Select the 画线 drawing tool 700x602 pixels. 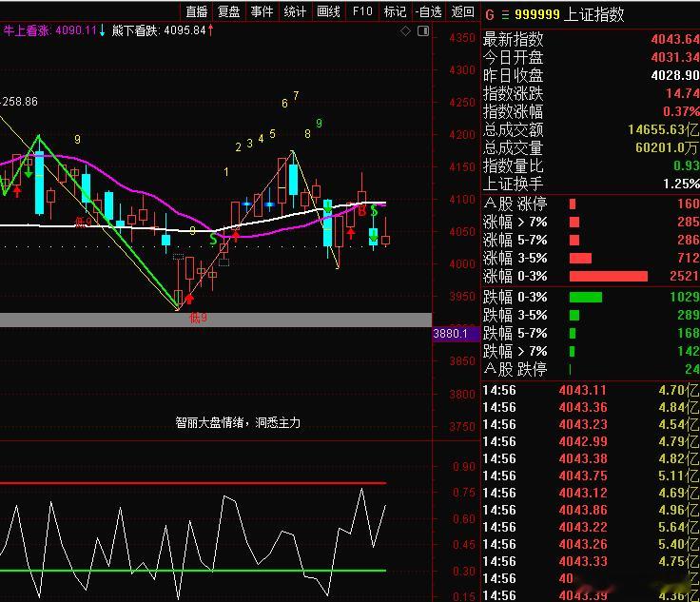[x=328, y=11]
